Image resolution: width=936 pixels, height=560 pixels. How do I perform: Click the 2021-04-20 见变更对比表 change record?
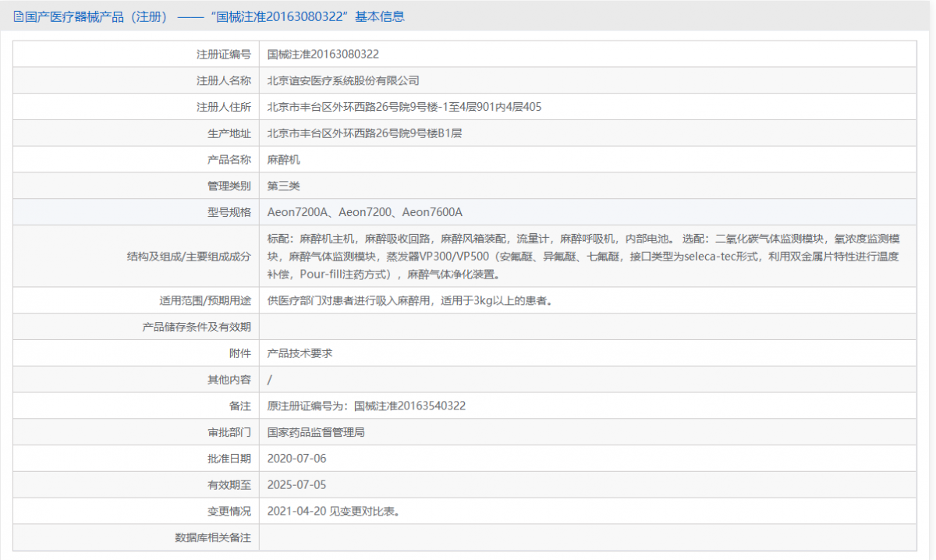[334, 512]
